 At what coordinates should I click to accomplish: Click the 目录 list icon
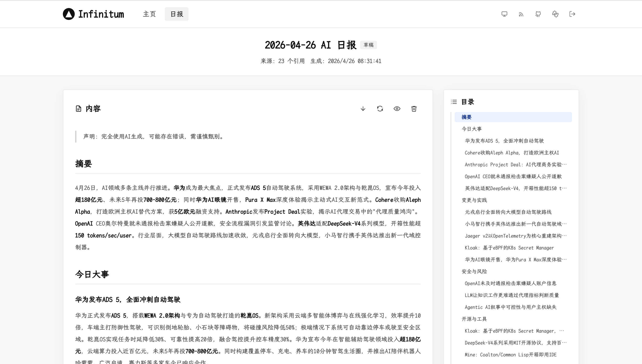454,102
